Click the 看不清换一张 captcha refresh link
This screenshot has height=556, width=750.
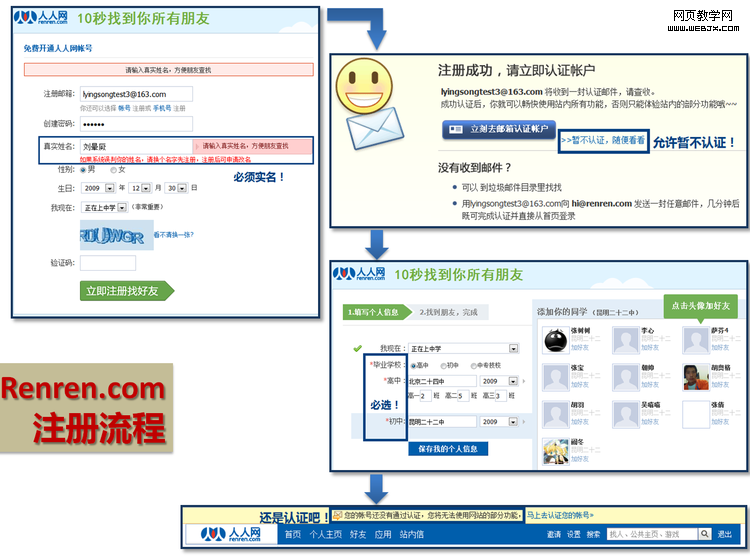point(173,235)
